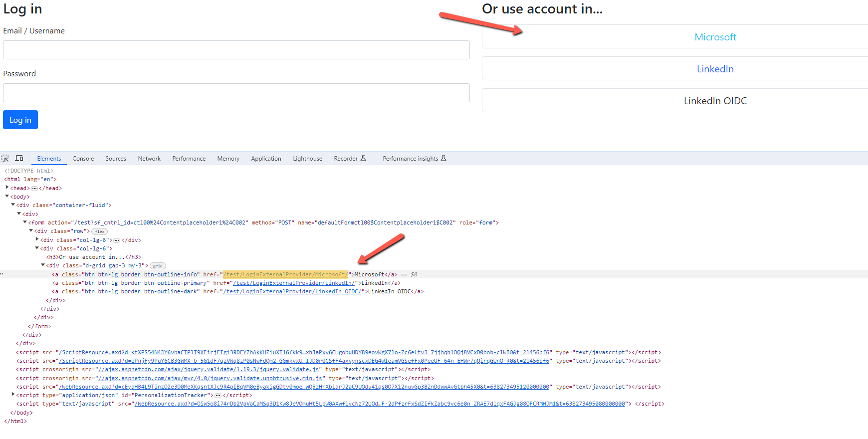The image size is (868, 439).
Task: Toggle the device toolbar icon in DevTools
Action: pyautogui.click(x=19, y=159)
